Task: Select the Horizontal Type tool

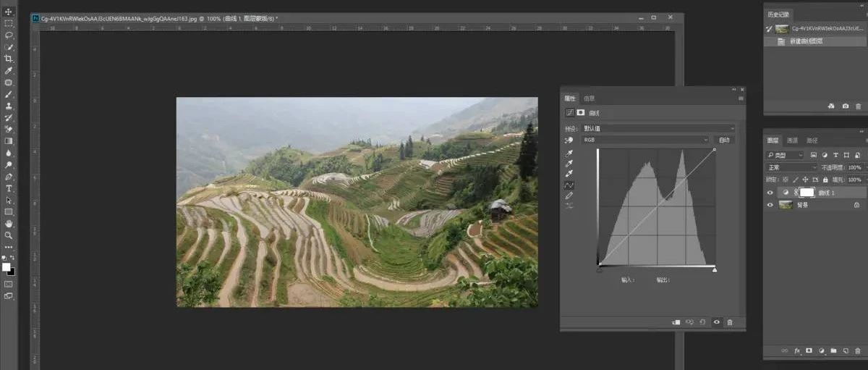Action: click(x=9, y=188)
